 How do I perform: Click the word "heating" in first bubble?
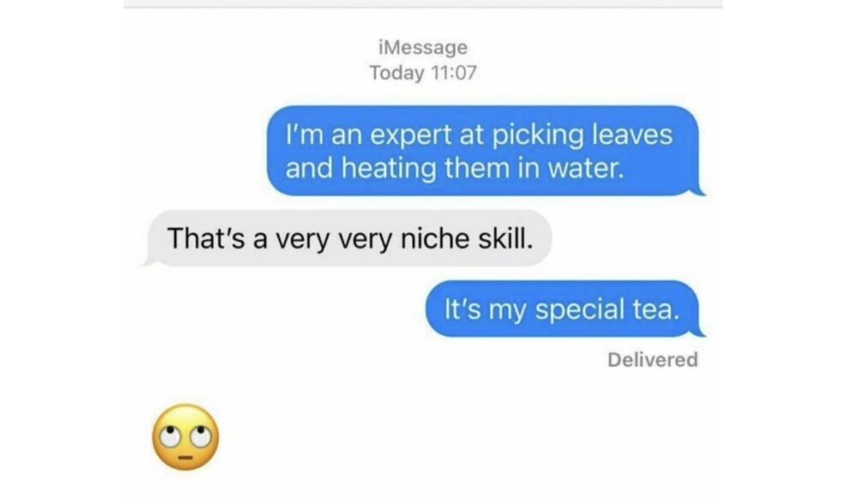[x=389, y=169]
